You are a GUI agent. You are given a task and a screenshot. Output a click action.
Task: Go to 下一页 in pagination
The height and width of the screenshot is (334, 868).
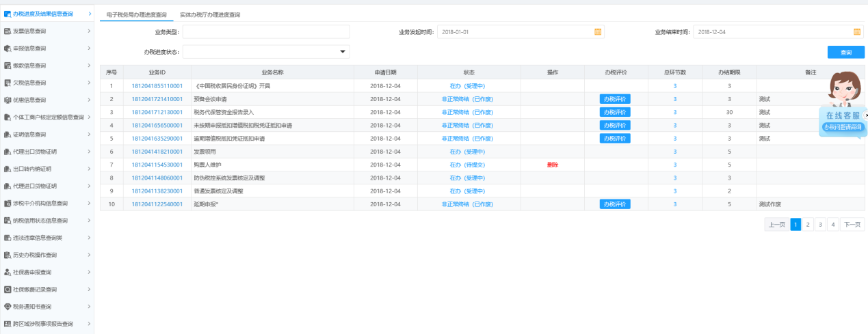coord(852,224)
